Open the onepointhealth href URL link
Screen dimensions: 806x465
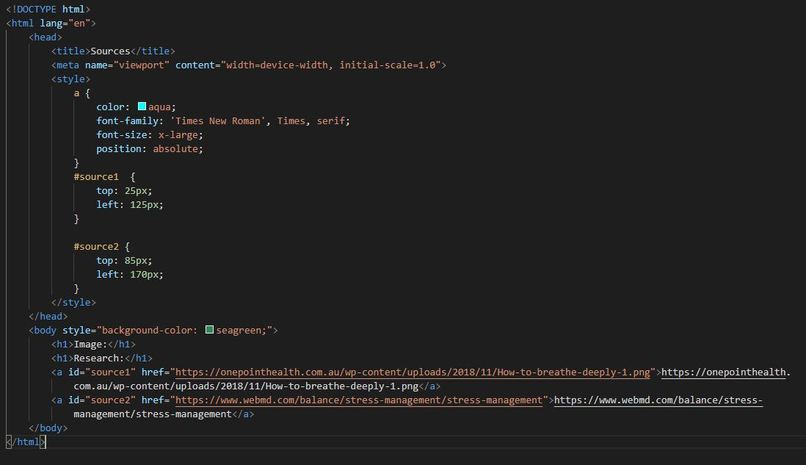click(413, 372)
